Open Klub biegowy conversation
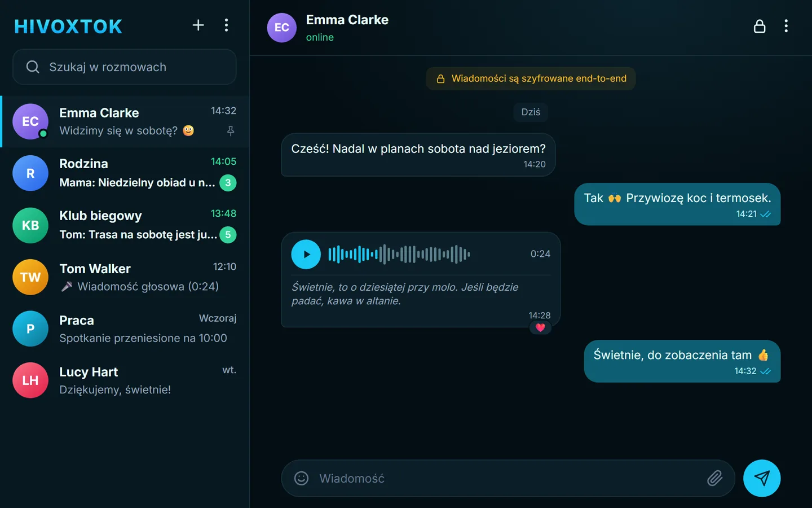Viewport: 812px width, 508px height. click(125, 225)
